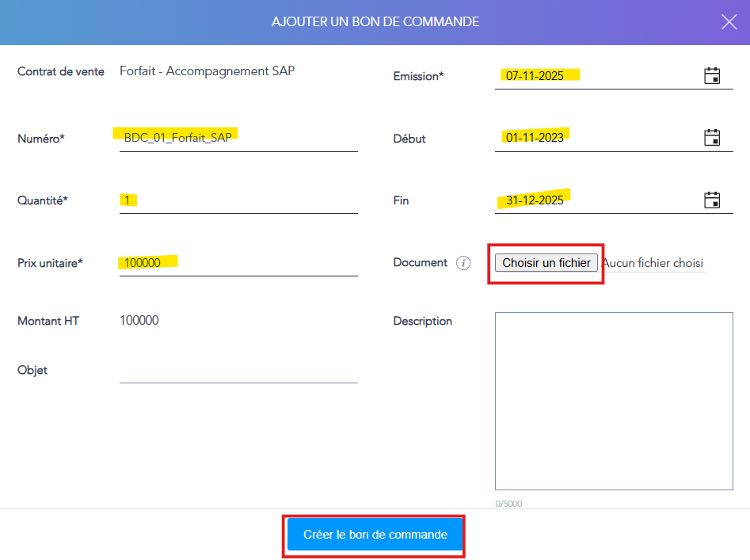The height and width of the screenshot is (560, 750).
Task: Click the Document info icon
Action: [x=463, y=263]
